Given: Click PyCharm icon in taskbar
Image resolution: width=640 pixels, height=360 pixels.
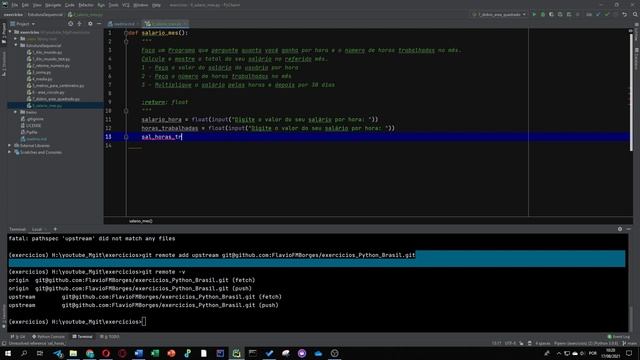Looking at the screenshot, I should [236, 353].
